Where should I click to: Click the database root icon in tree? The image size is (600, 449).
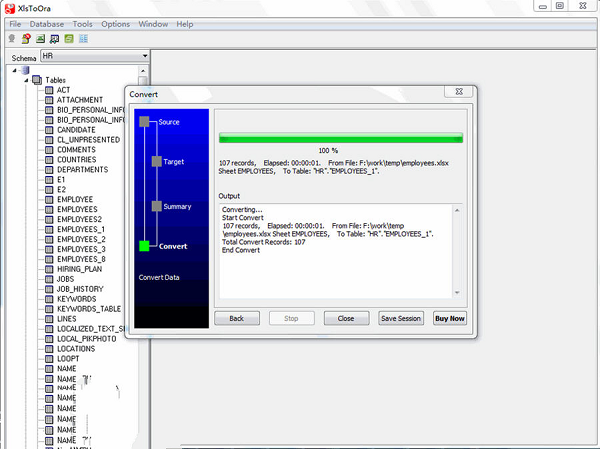tap(24, 70)
